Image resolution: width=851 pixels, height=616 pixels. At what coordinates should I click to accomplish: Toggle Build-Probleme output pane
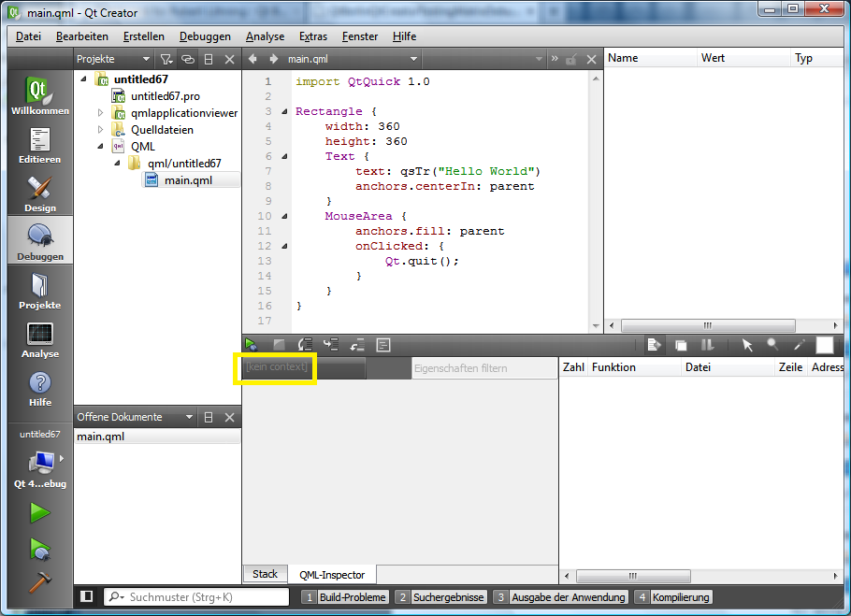pyautogui.click(x=344, y=596)
